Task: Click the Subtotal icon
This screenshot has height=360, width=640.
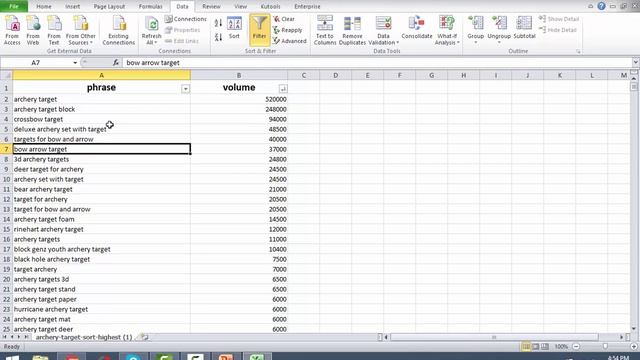Action: click(524, 28)
